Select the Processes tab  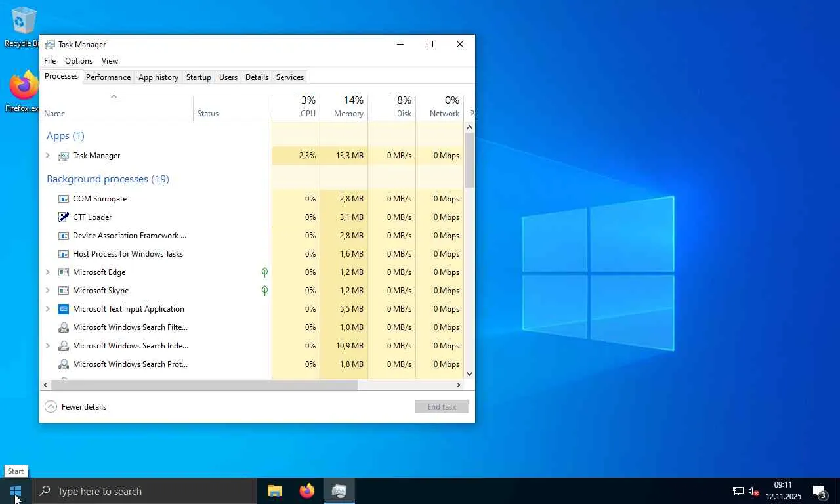[62, 76]
